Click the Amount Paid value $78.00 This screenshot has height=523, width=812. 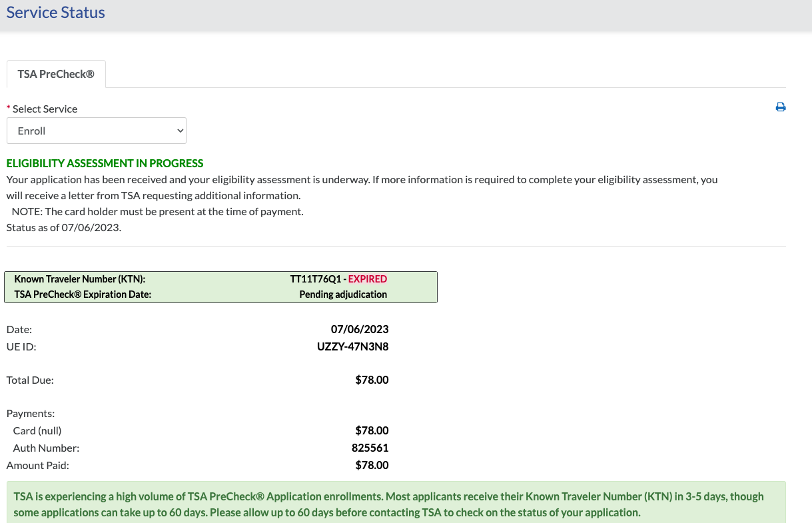(372, 466)
